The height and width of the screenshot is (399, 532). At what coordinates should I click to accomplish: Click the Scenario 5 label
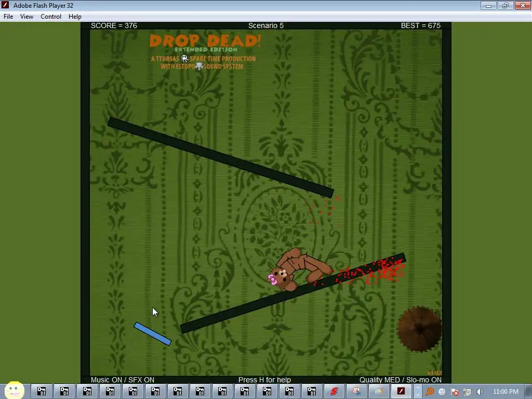click(x=265, y=25)
